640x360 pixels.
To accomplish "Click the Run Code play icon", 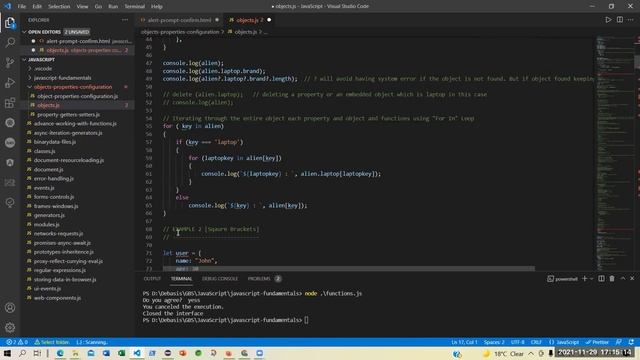I will click(608, 20).
